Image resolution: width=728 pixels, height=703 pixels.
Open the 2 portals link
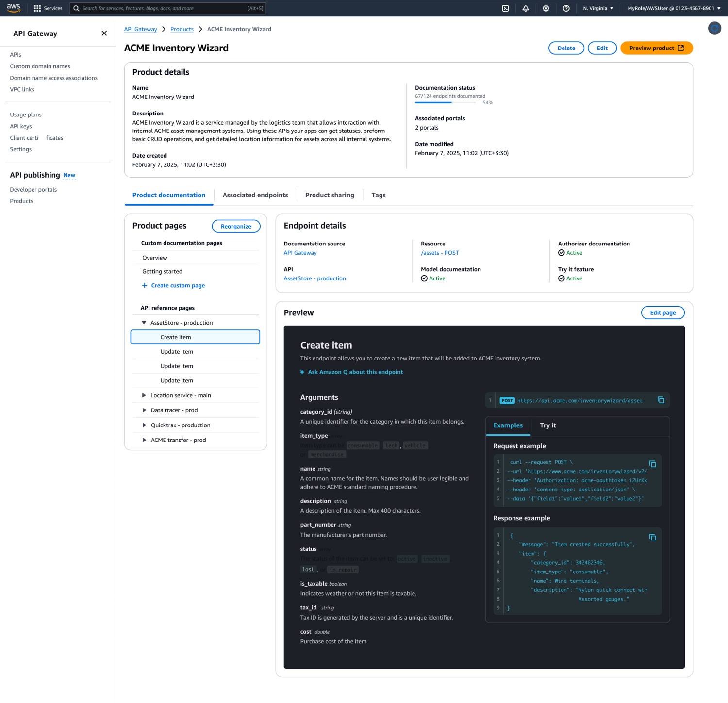(x=427, y=128)
